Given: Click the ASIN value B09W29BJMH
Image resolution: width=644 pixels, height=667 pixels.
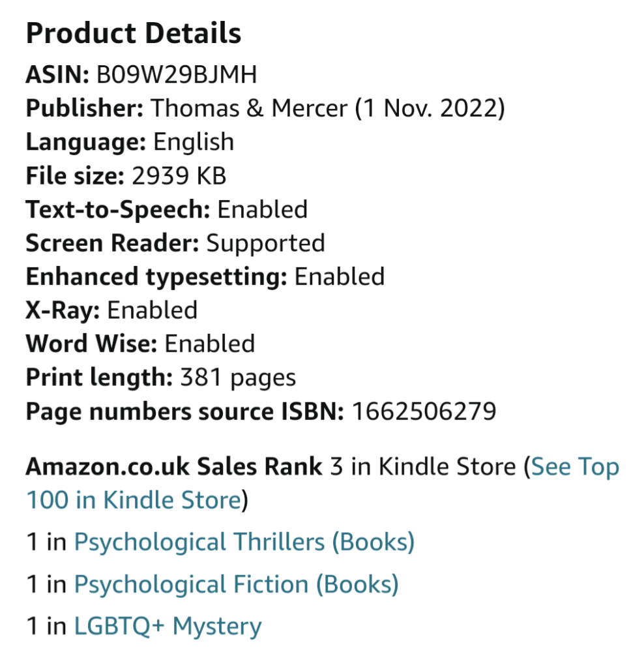Looking at the screenshot, I should click(176, 75).
